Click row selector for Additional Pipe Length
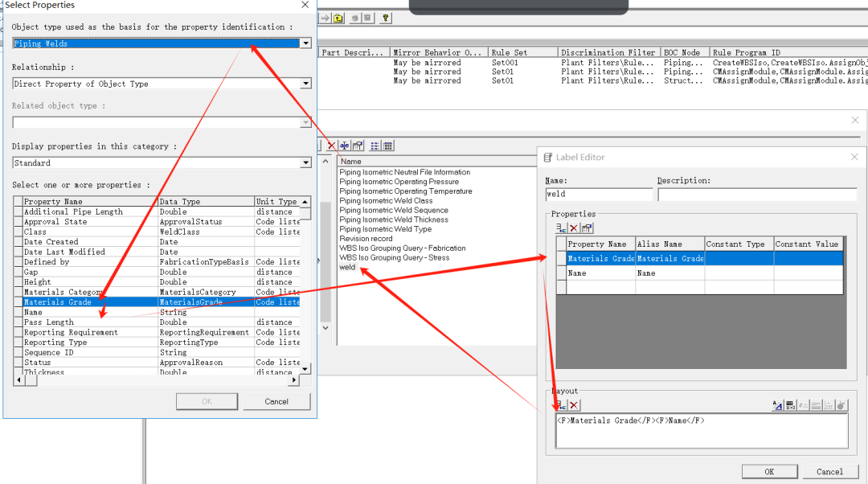The width and height of the screenshot is (868, 484). tap(18, 211)
